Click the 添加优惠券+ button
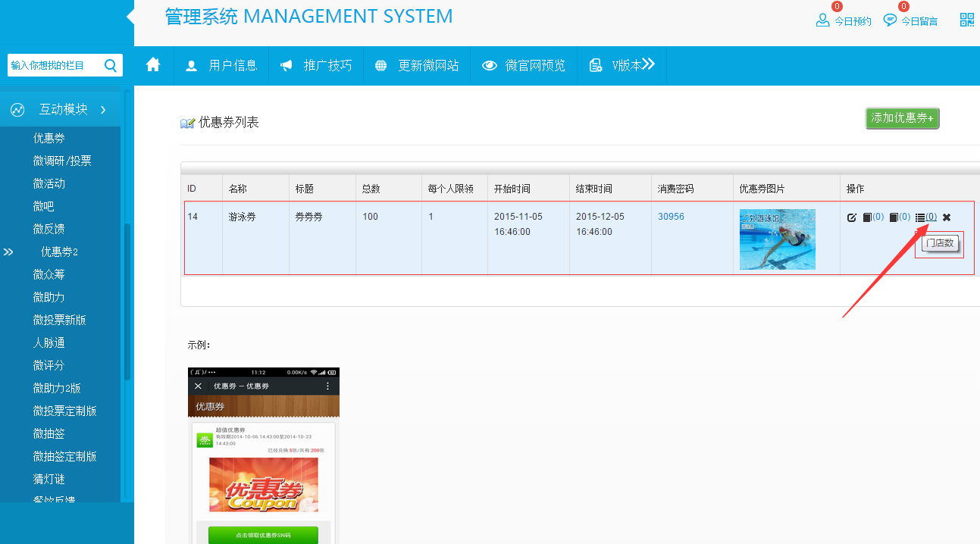Viewport: 980px width, 544px height. click(x=902, y=118)
